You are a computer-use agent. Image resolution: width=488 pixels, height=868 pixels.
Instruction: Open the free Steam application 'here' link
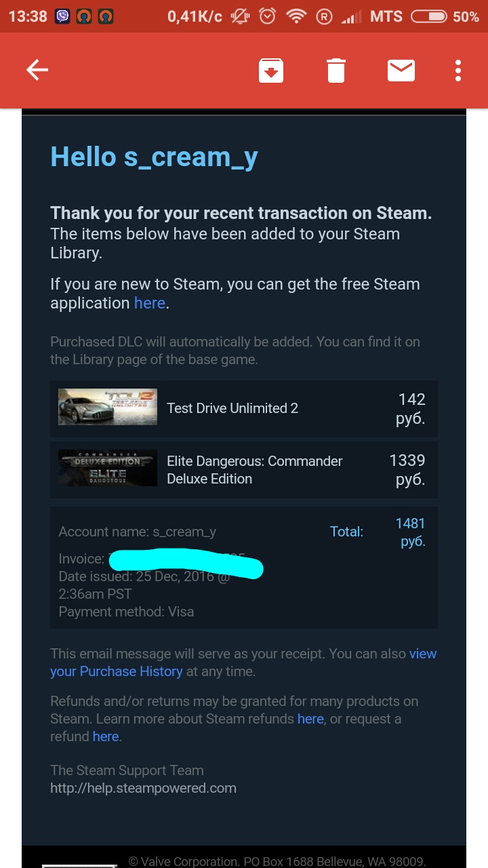[150, 303]
